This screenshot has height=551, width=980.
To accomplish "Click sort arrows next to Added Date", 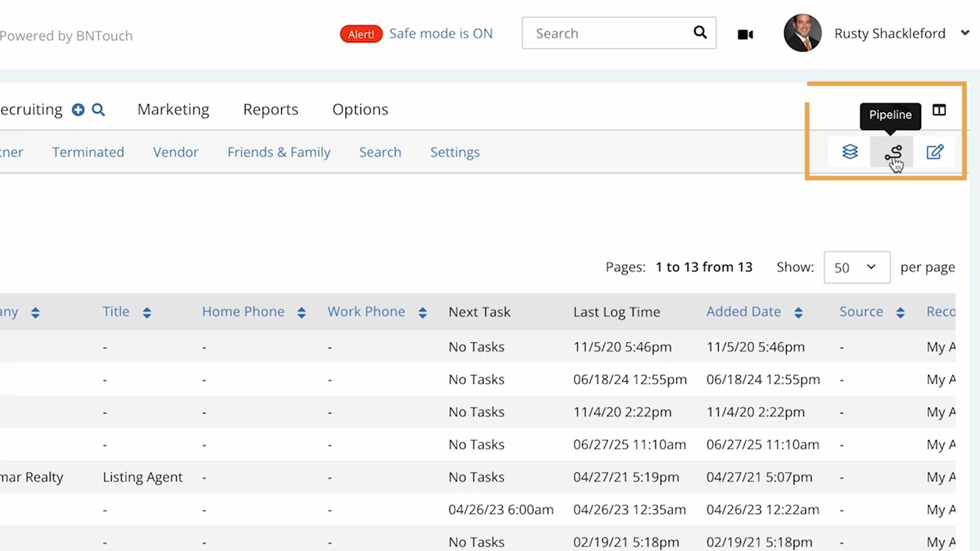I will tap(798, 312).
